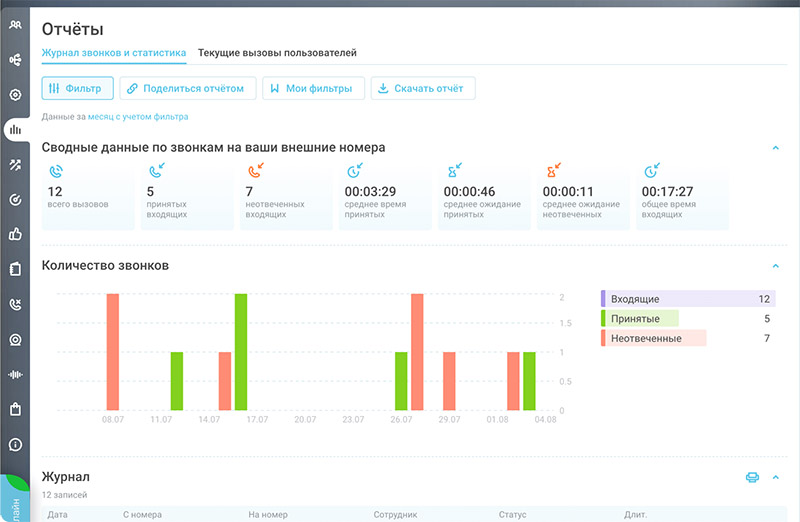Switch to the Текущие вызовы пользователей tab
This screenshot has width=800, height=522.
pyautogui.click(x=277, y=52)
